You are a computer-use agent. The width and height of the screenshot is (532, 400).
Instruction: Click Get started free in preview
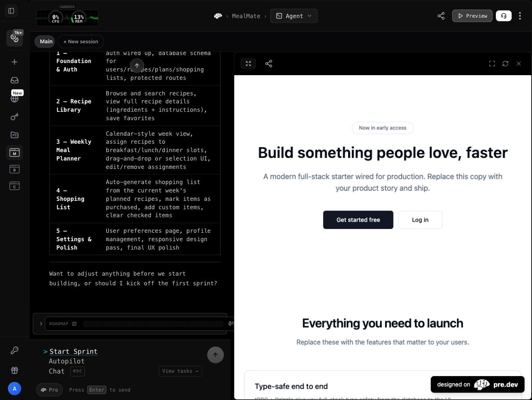click(x=358, y=220)
